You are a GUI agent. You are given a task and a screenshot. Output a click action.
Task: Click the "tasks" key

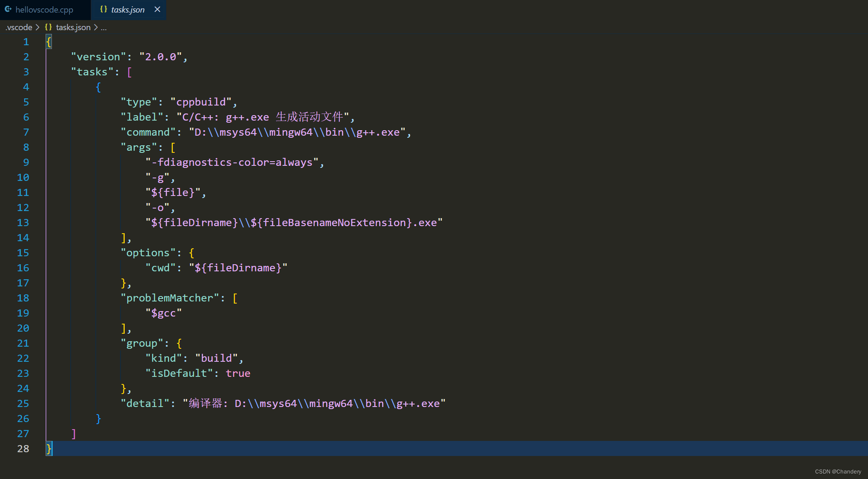tap(92, 72)
